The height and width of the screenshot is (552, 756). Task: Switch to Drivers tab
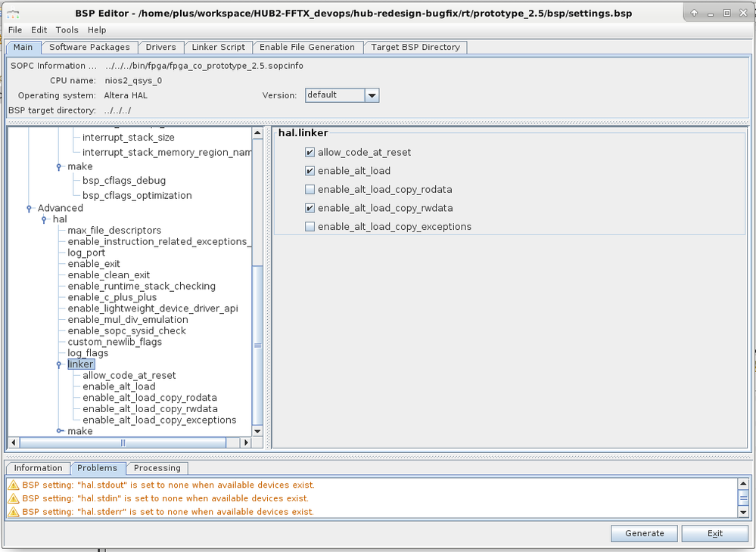tap(160, 47)
